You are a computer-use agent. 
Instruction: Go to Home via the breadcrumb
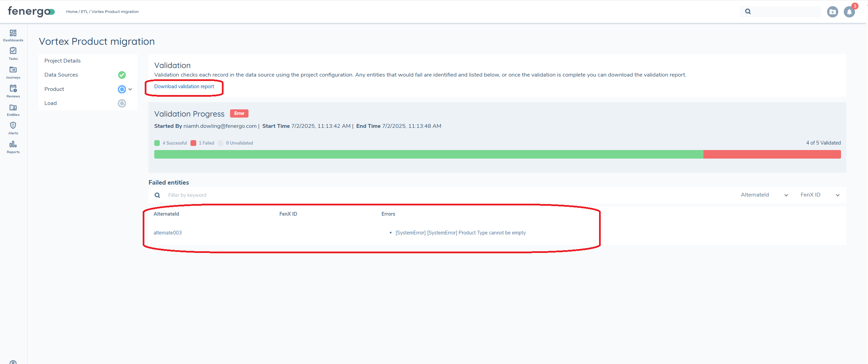click(72, 11)
